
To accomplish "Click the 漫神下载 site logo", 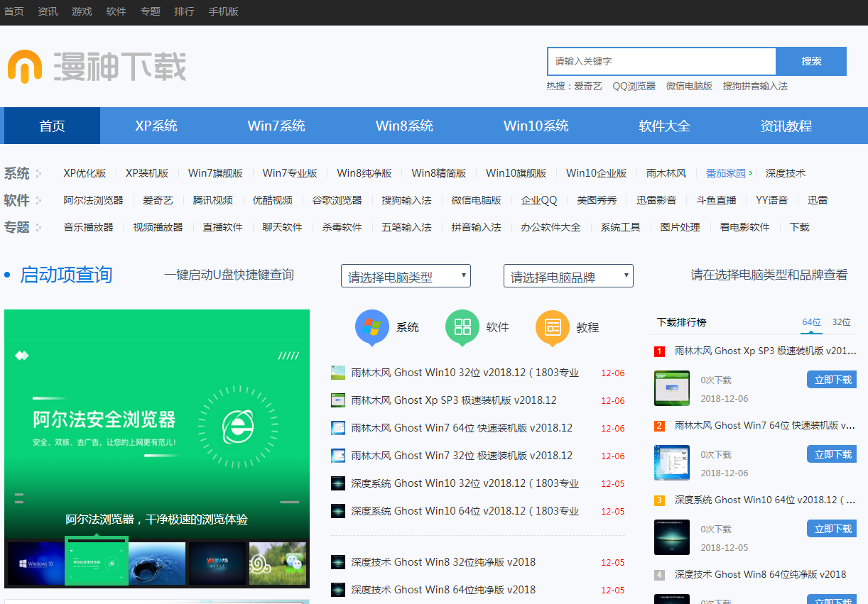I will 97,66.
